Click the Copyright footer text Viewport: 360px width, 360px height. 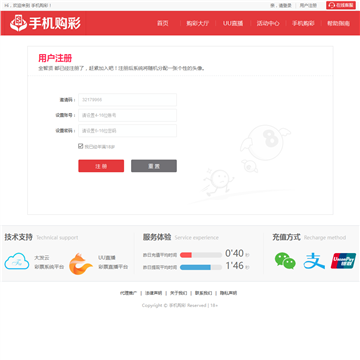click(180, 305)
